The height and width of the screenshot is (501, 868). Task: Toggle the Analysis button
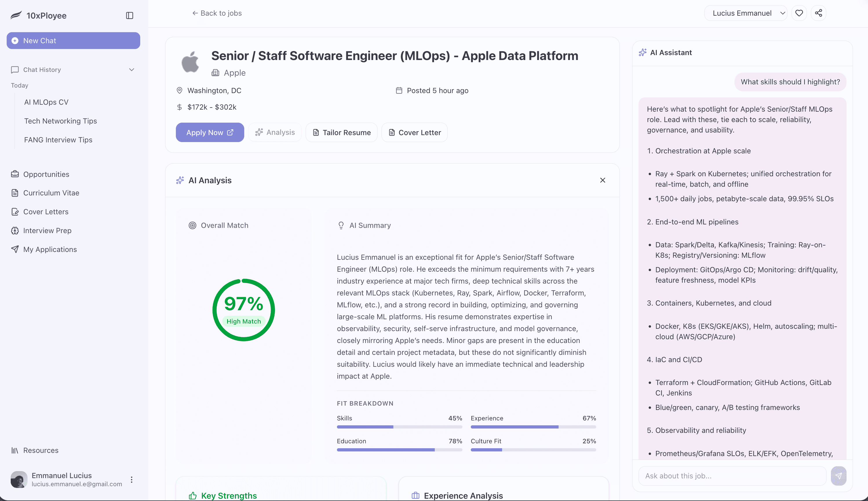click(275, 132)
